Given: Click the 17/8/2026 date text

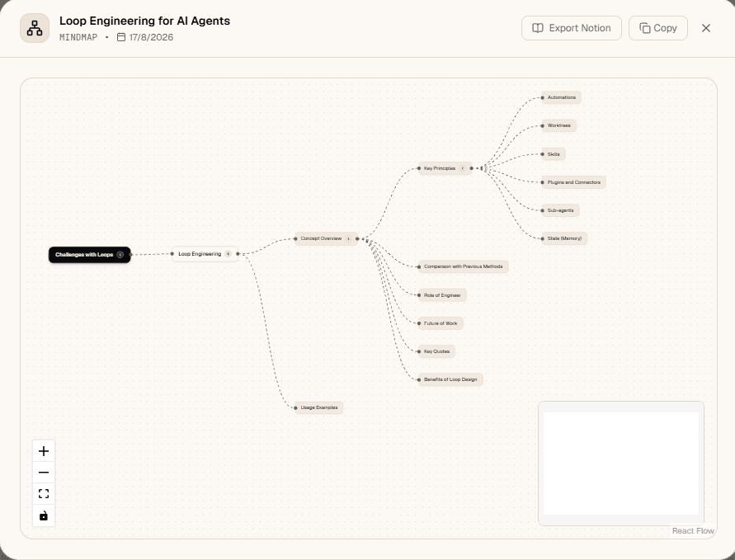Looking at the screenshot, I should (x=152, y=37).
